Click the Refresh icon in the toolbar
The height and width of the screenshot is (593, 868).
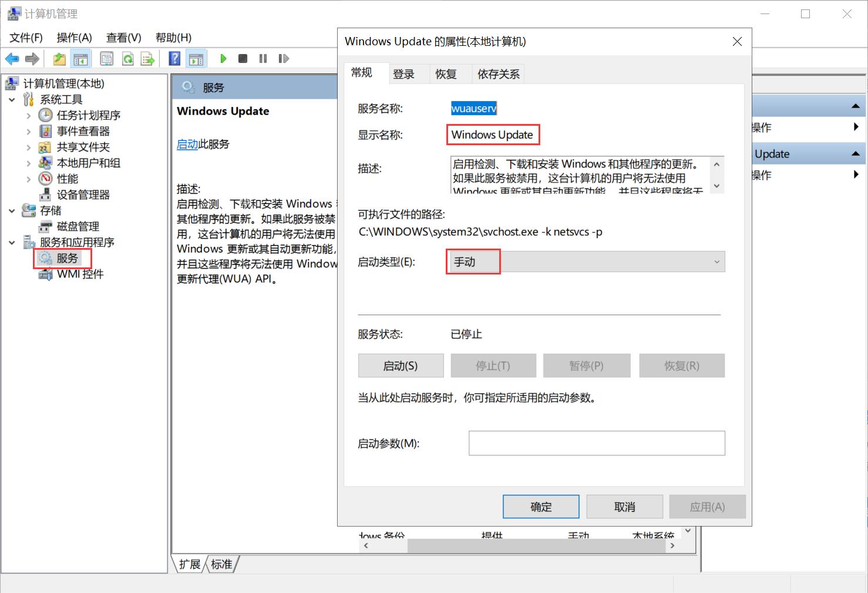click(x=127, y=58)
